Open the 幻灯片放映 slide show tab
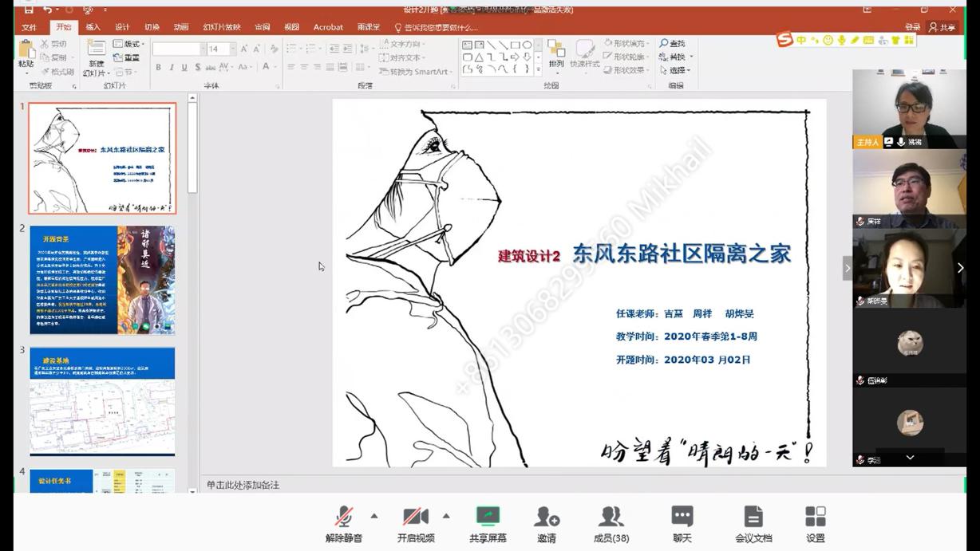The height and width of the screenshot is (551, 980). click(x=221, y=27)
